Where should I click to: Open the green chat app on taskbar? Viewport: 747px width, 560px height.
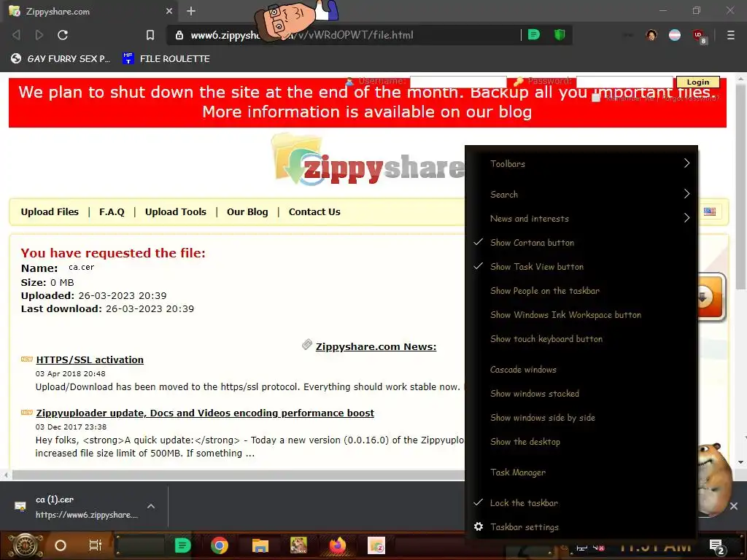tap(182, 545)
